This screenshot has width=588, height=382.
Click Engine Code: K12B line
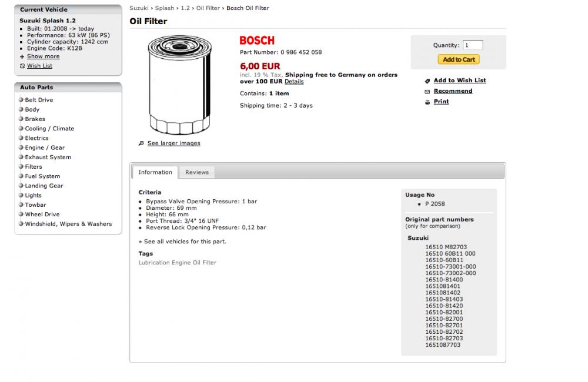pyautogui.click(x=54, y=48)
